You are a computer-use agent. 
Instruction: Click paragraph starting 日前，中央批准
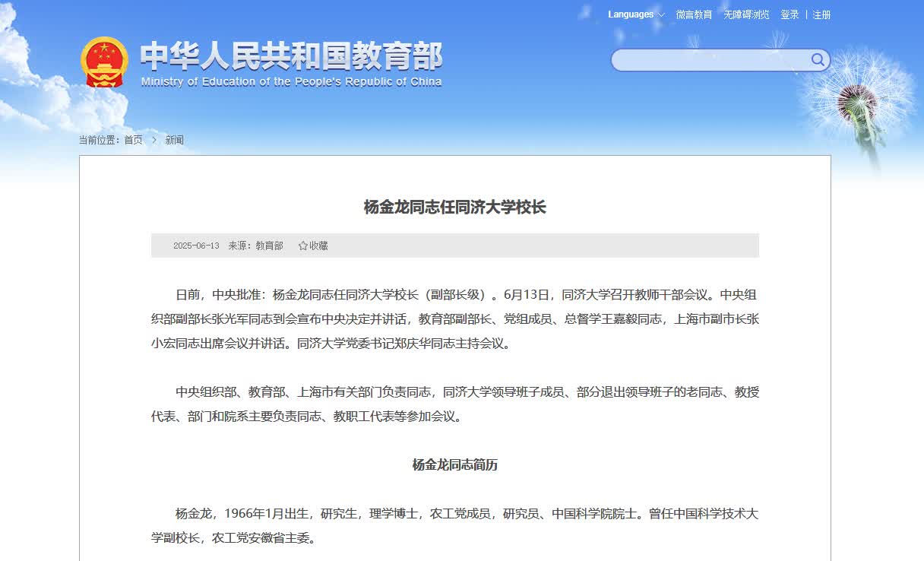pos(455,319)
